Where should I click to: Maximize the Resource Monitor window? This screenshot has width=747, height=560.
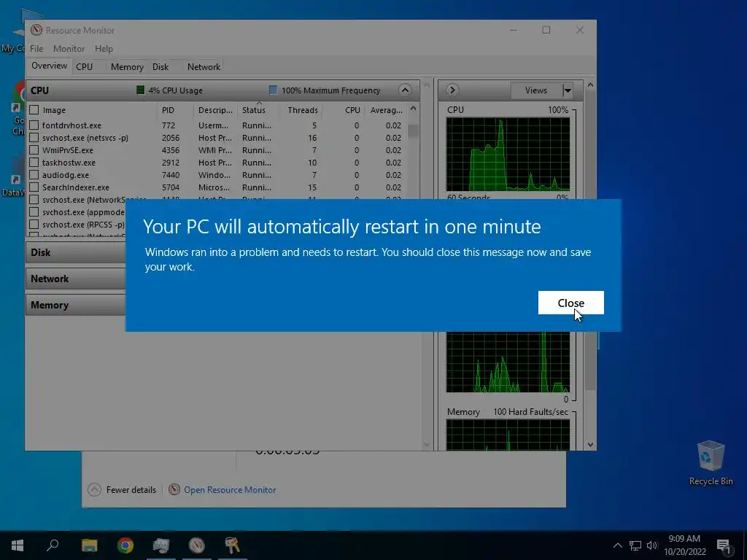(x=546, y=30)
